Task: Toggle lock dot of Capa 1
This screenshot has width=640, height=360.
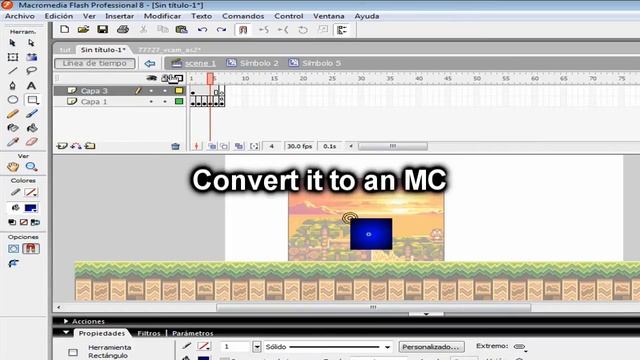Action: tap(165, 101)
